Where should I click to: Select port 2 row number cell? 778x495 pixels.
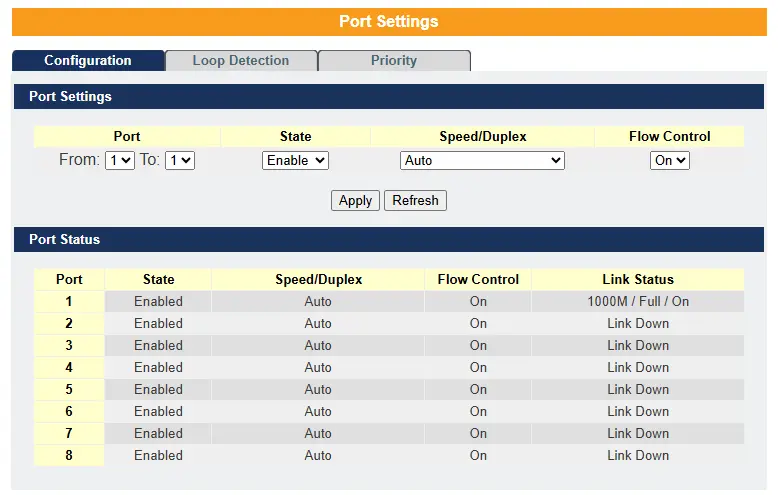click(69, 323)
